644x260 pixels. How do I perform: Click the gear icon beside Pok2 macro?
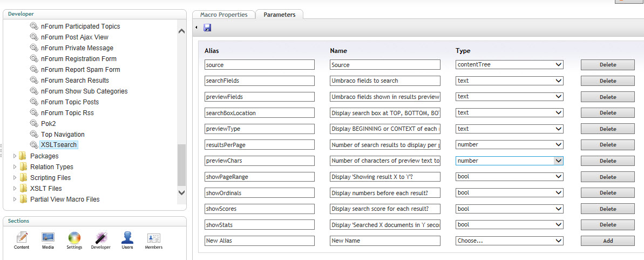pos(34,123)
